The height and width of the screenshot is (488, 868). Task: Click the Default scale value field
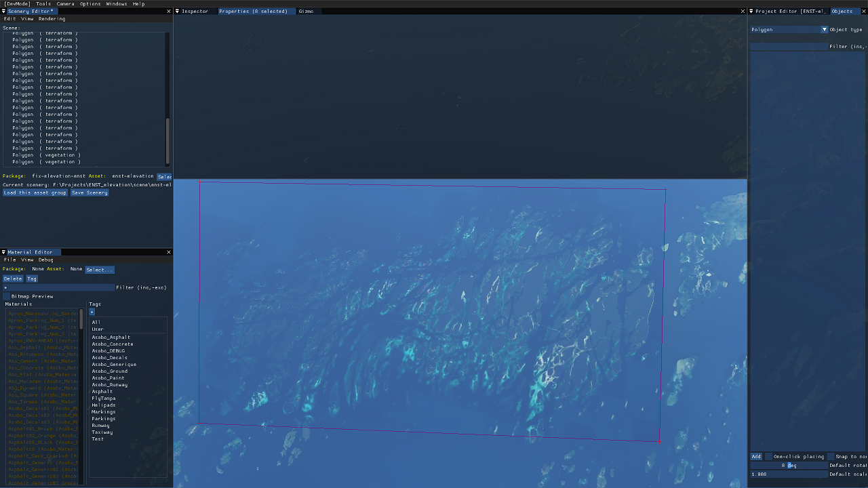point(789,474)
